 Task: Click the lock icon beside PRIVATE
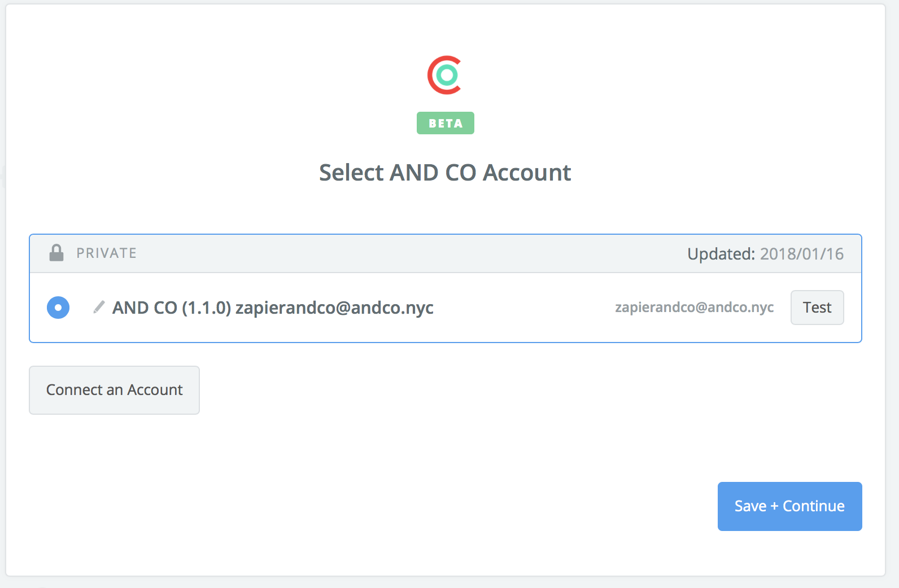click(56, 253)
